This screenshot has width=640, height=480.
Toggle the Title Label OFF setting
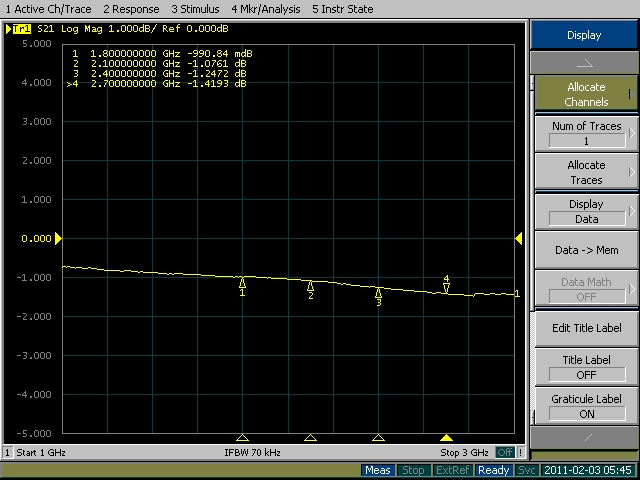(x=586, y=367)
